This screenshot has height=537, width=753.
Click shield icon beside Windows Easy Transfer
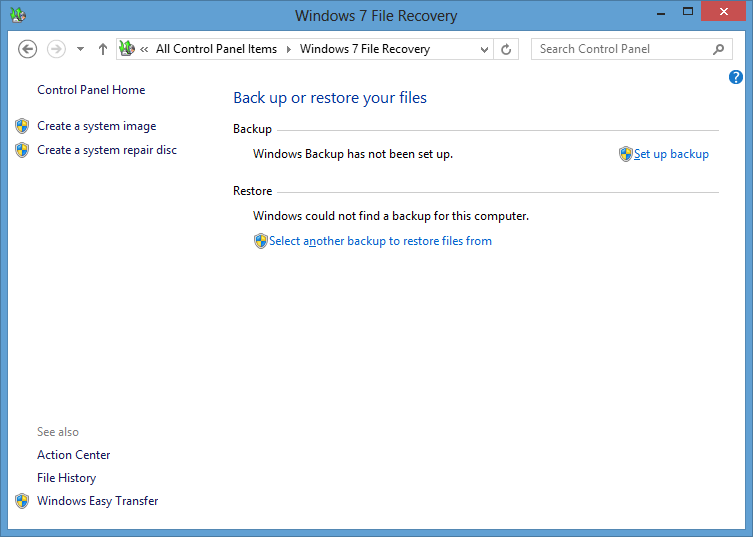[x=22, y=501]
